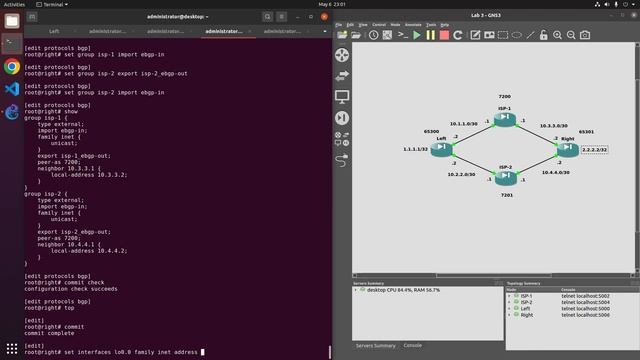
Task: Click the Zoom in magnifier icon
Action: (x=557, y=35)
